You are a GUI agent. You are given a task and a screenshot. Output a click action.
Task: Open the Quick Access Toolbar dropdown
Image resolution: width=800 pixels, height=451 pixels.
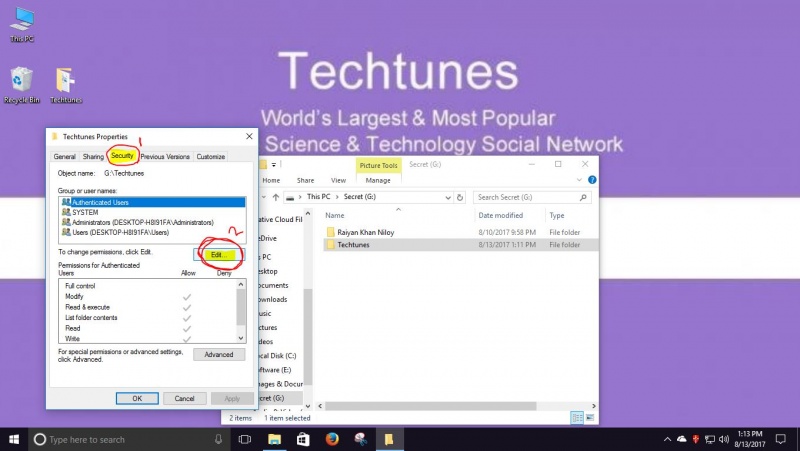tap(274, 165)
